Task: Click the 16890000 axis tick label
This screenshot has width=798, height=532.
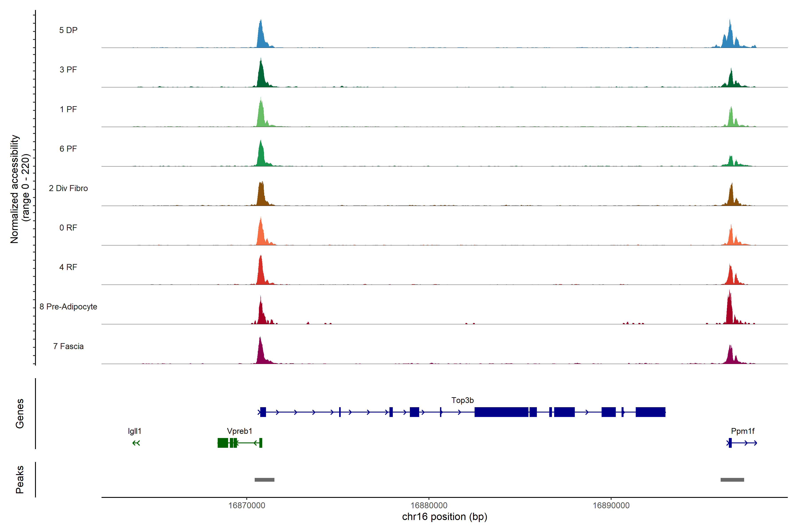Action: 611,505
